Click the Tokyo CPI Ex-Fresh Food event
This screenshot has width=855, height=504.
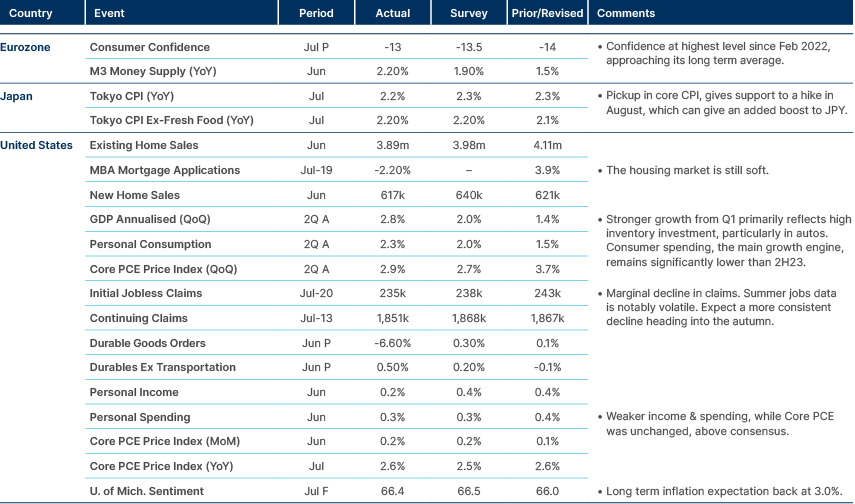pyautogui.click(x=171, y=121)
